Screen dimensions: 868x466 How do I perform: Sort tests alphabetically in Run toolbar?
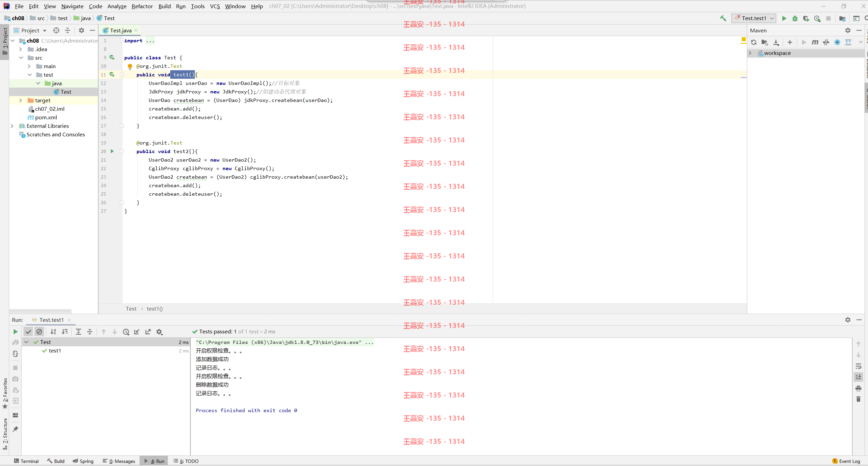click(x=53, y=332)
